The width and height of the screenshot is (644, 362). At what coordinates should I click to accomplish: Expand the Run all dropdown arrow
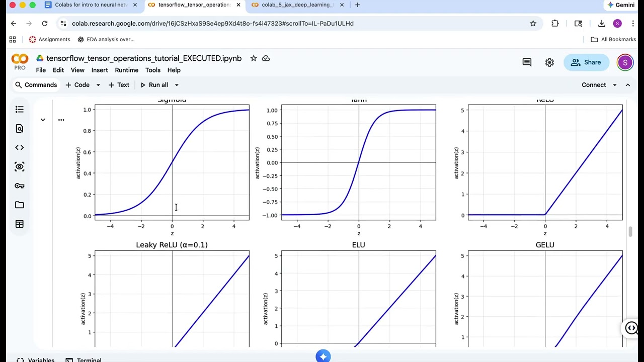[177, 85]
